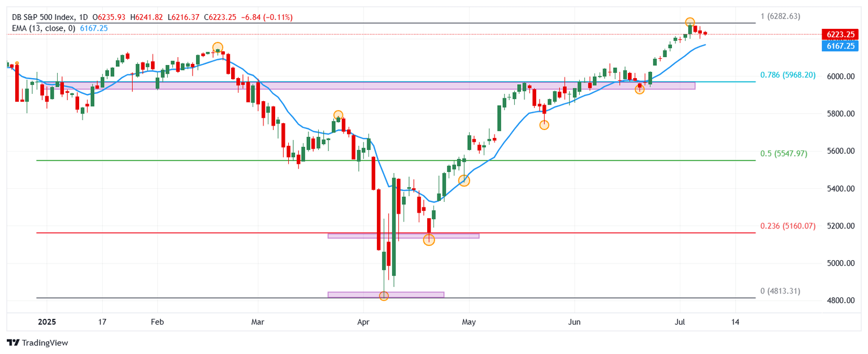Select the EMA (13, close, 0) legend

pos(44,28)
